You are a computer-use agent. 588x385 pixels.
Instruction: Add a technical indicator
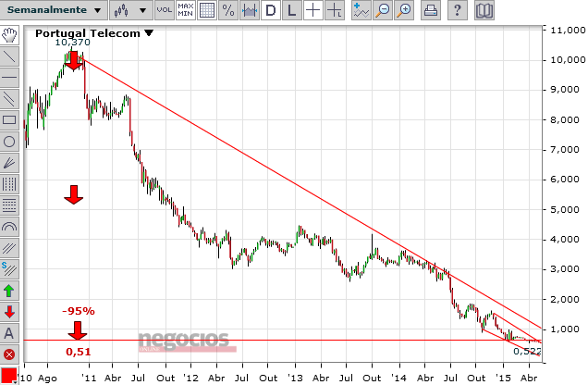(x=361, y=10)
